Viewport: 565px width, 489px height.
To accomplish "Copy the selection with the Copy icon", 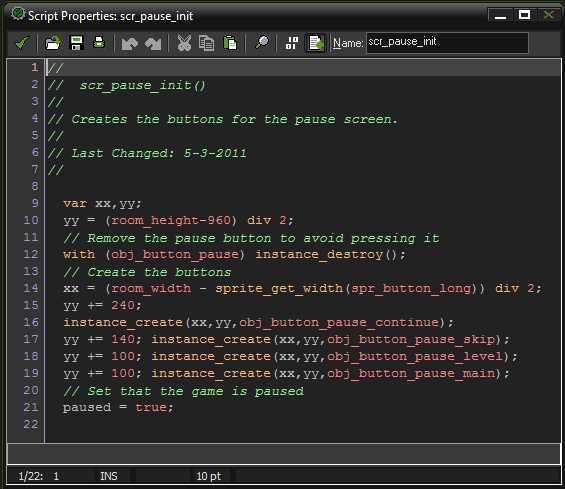I will pos(206,43).
